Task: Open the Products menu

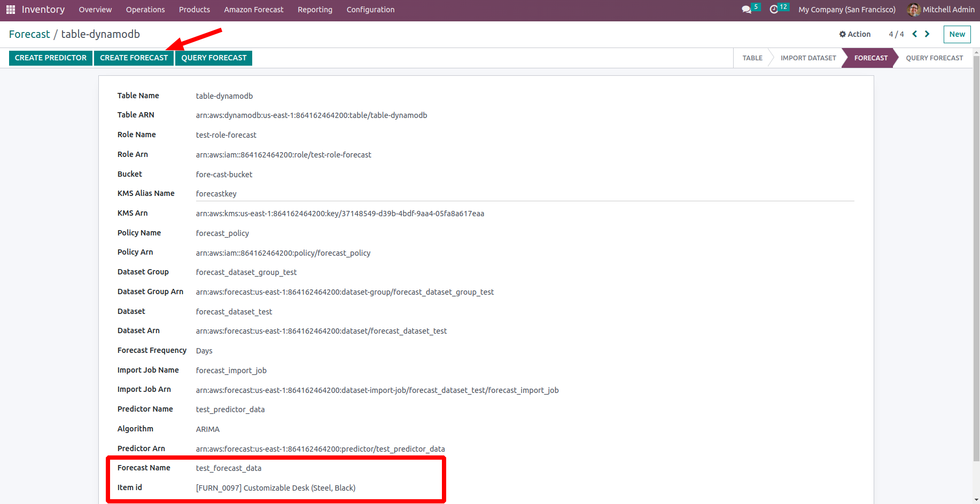Action: (x=195, y=10)
